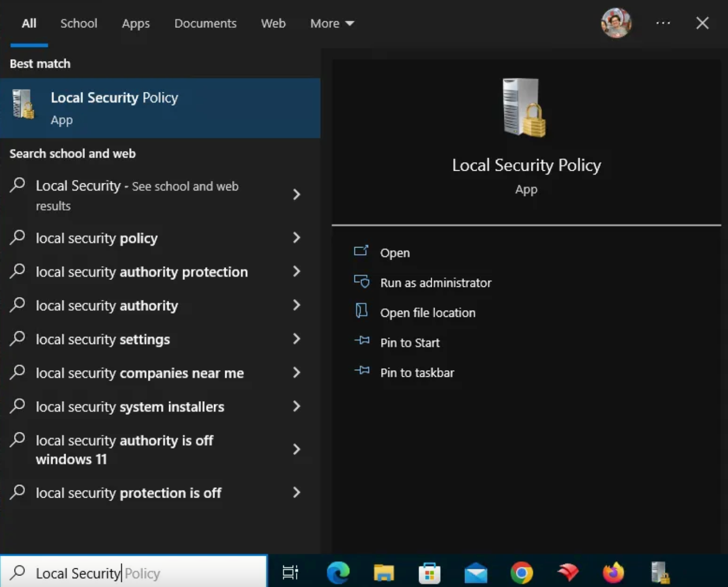This screenshot has width=728, height=587.
Task: Open Mail from the taskbar
Action: (476, 572)
